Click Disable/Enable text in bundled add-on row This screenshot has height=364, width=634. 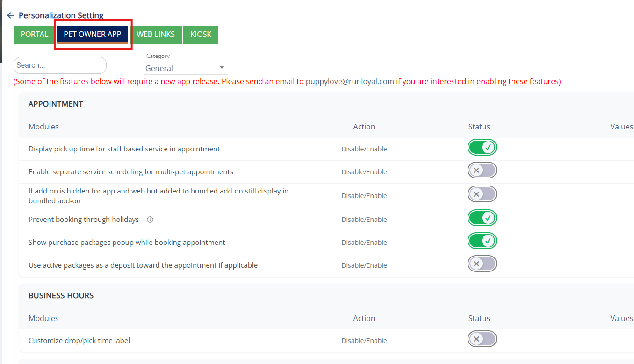click(x=364, y=196)
